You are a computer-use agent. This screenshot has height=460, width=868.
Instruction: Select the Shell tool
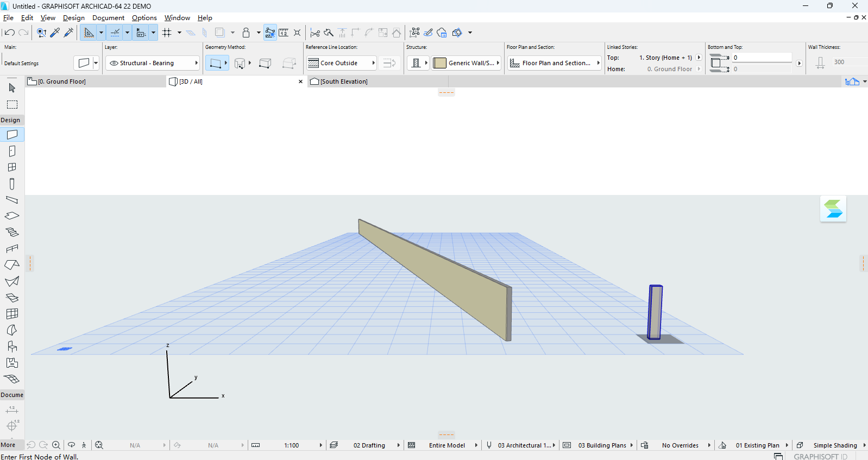click(x=12, y=281)
